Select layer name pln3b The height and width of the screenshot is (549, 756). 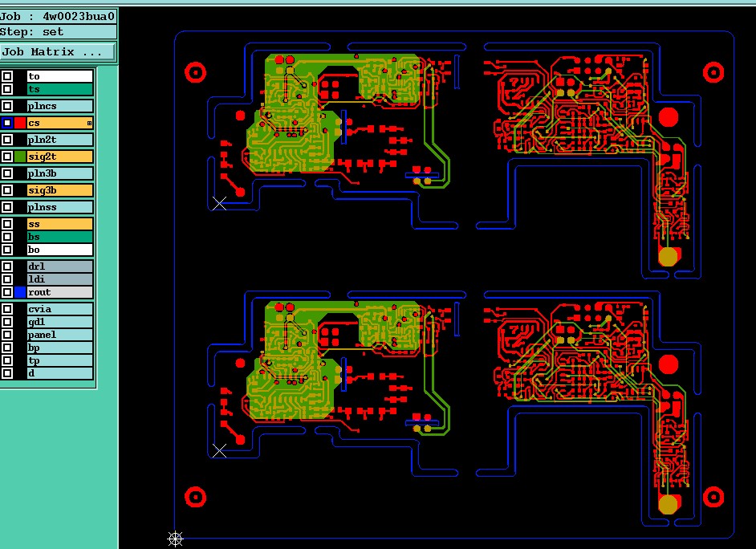click(59, 173)
